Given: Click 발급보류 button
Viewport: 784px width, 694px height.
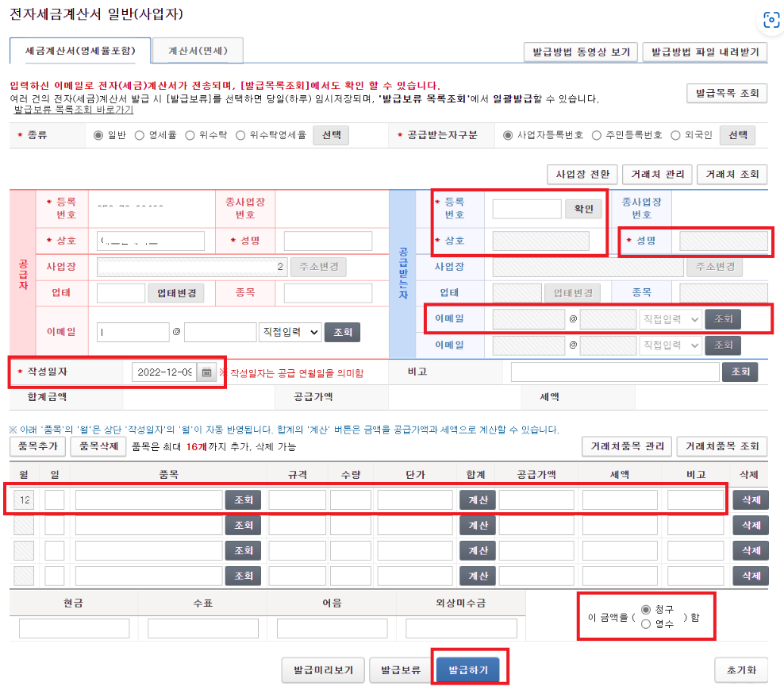Looking at the screenshot, I should [x=401, y=670].
